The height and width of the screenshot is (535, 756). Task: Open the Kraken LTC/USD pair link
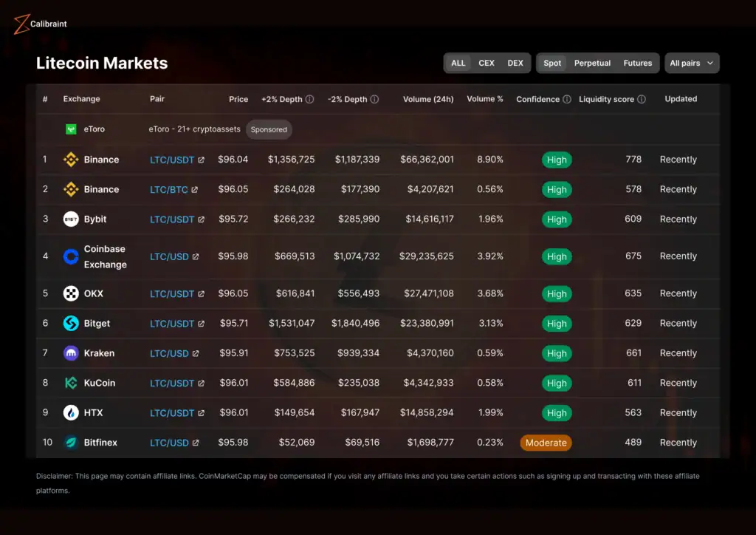tap(171, 353)
